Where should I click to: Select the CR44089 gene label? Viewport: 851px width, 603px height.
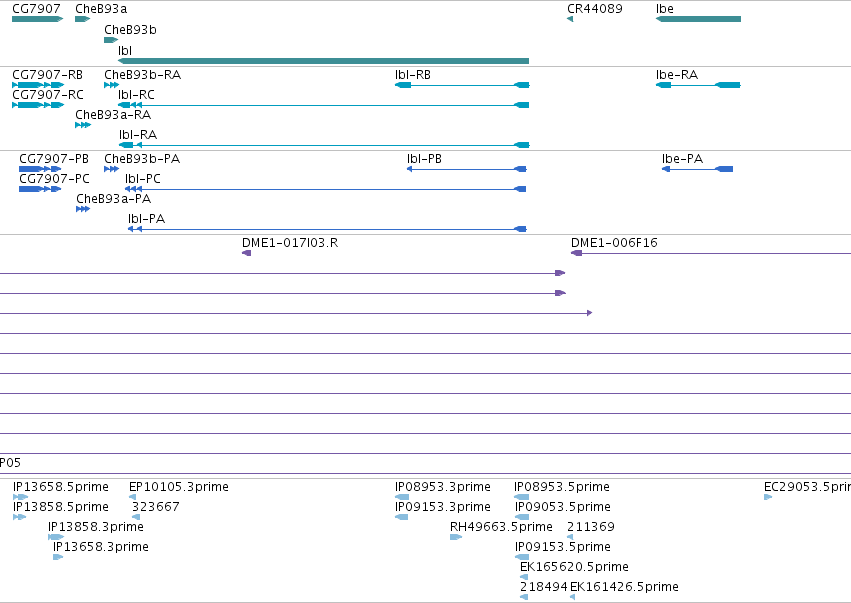(595, 9)
